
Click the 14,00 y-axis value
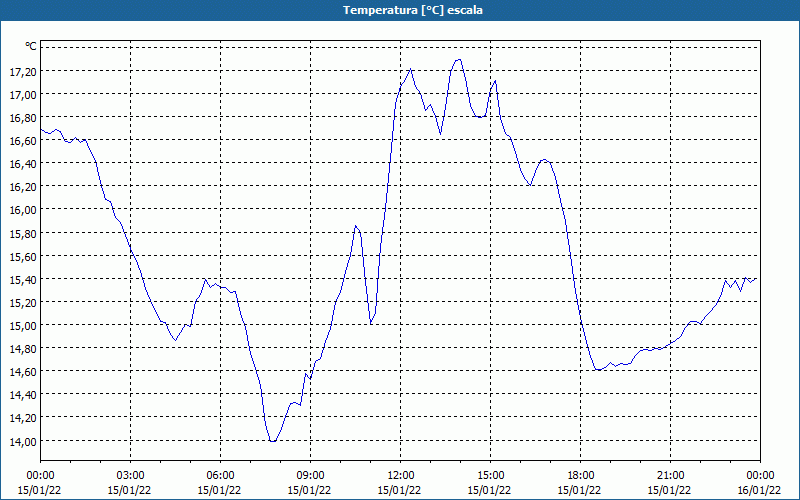point(23,441)
